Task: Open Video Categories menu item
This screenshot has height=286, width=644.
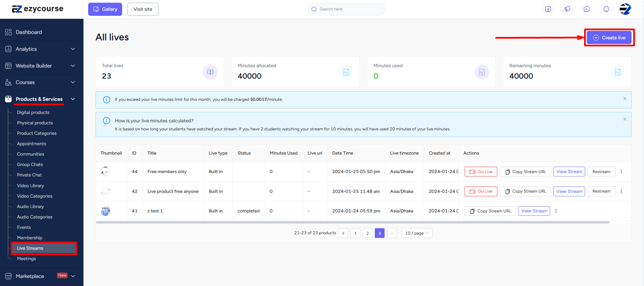Action: coord(35,196)
